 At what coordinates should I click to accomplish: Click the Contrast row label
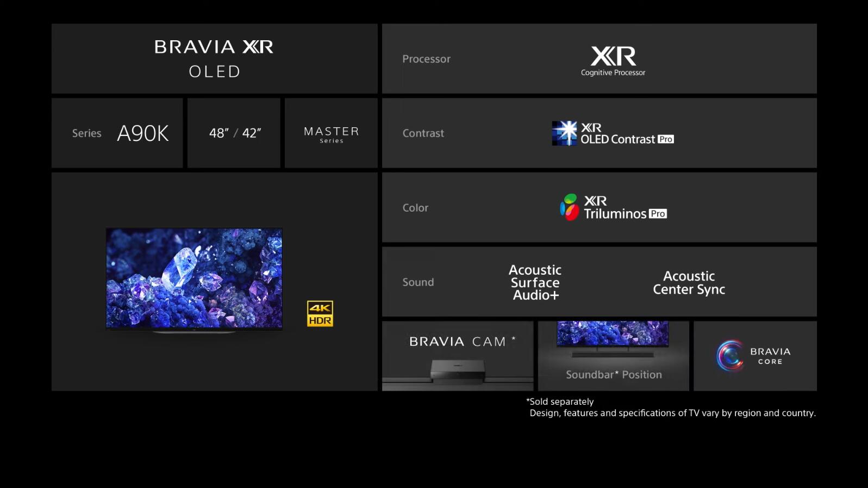pos(423,133)
